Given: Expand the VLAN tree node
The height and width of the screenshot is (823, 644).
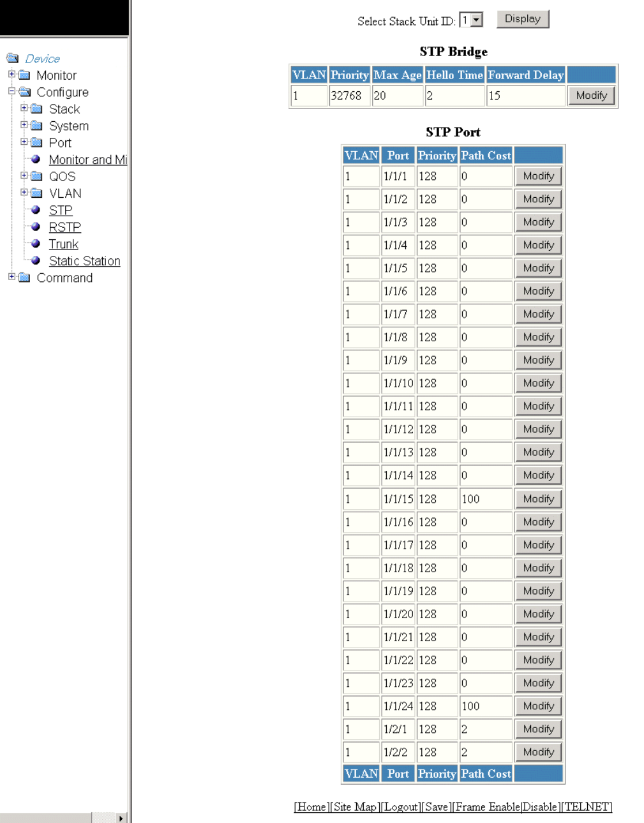Looking at the screenshot, I should (x=24, y=192).
